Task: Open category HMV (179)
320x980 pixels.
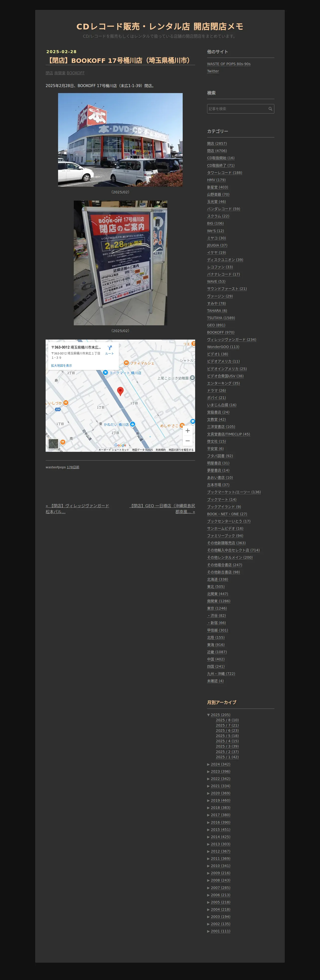Action: click(x=216, y=180)
